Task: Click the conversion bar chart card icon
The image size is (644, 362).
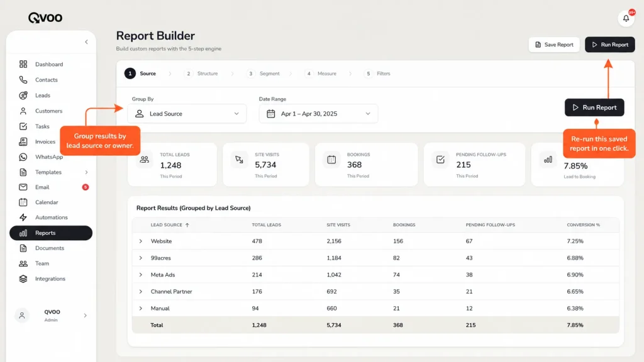Action: [x=548, y=160]
